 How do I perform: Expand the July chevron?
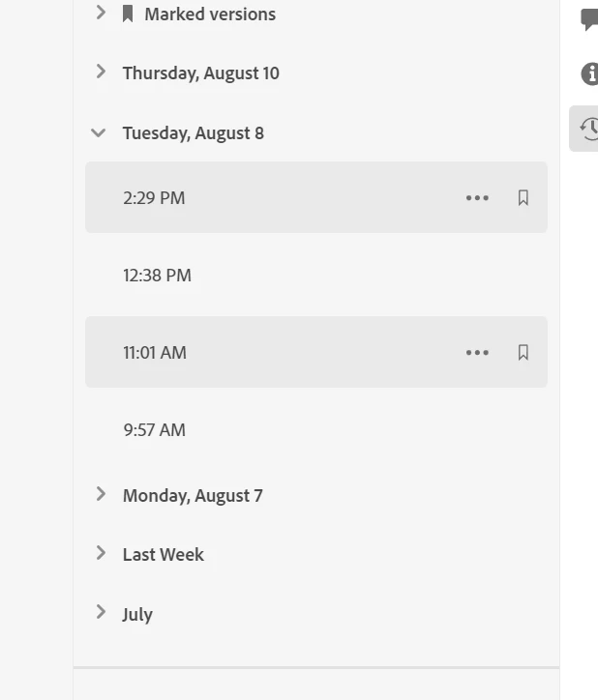(101, 613)
